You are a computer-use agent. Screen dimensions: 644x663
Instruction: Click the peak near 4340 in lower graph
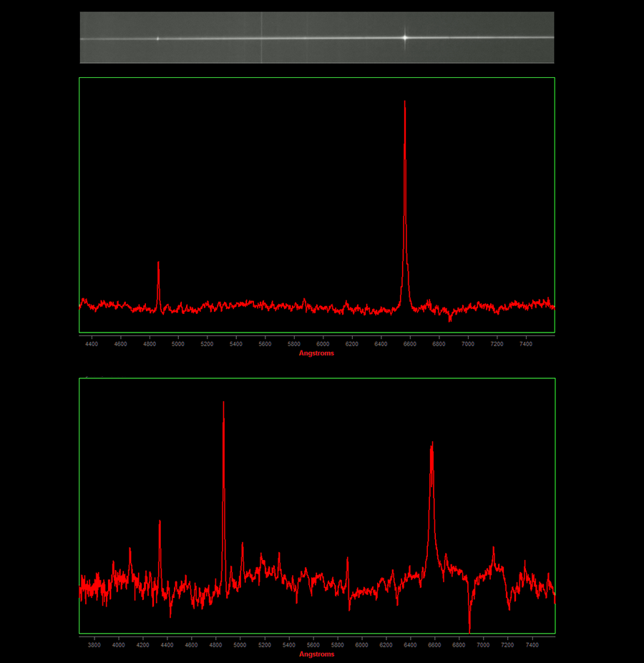[160, 523]
